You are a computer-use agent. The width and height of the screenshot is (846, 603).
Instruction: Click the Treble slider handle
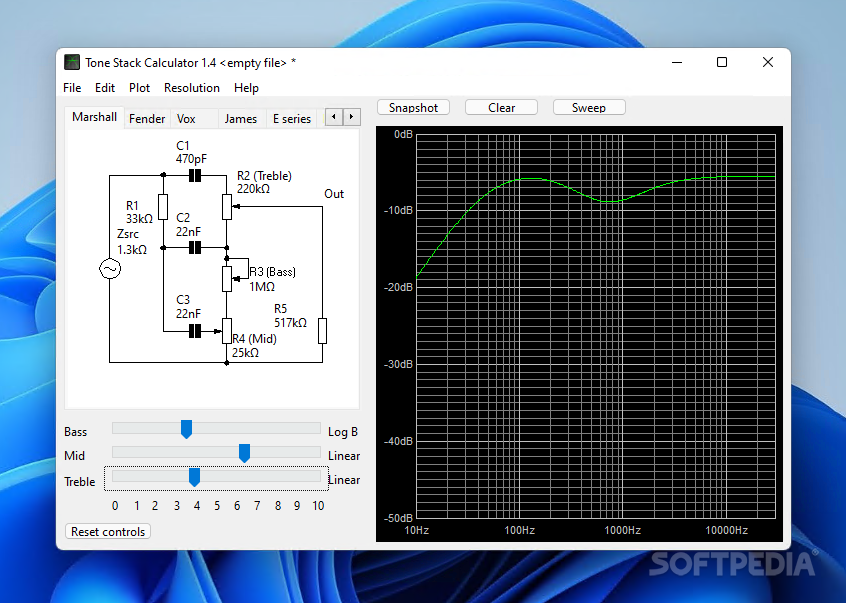pos(194,477)
